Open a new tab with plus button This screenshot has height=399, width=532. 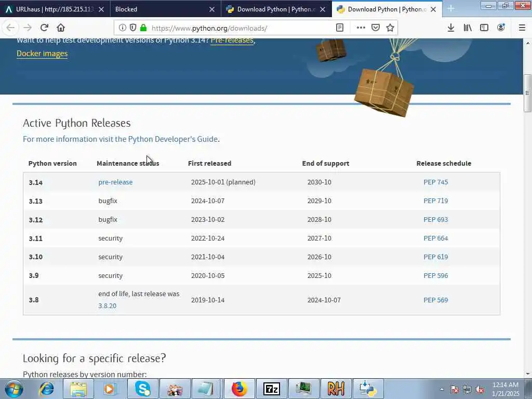pos(451,9)
